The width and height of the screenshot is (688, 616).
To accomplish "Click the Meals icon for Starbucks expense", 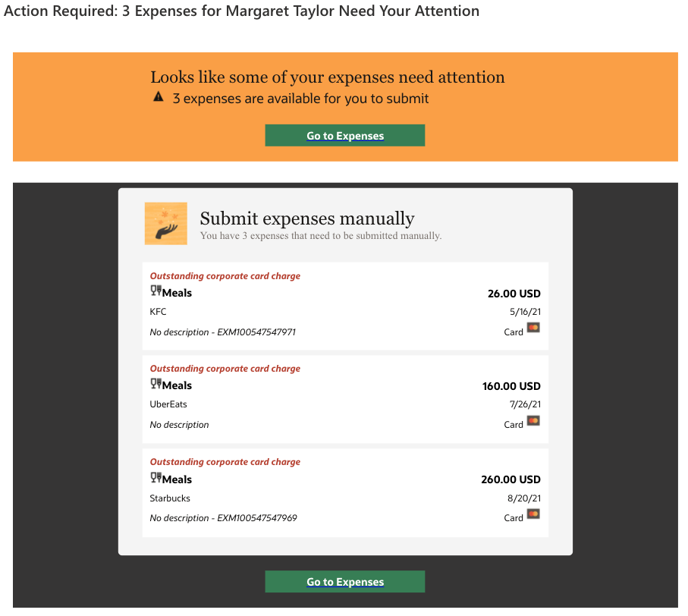I will pos(156,478).
